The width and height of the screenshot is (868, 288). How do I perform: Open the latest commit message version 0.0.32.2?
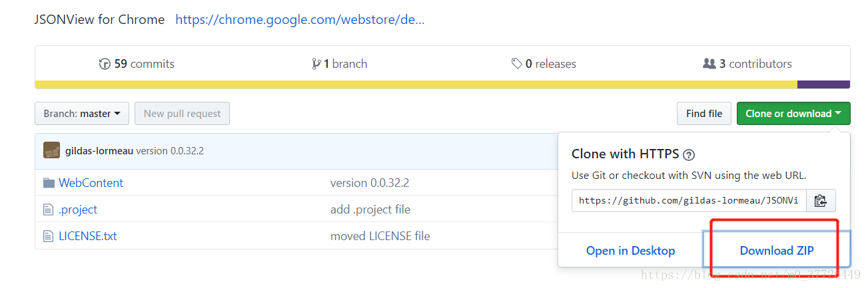coord(170,151)
